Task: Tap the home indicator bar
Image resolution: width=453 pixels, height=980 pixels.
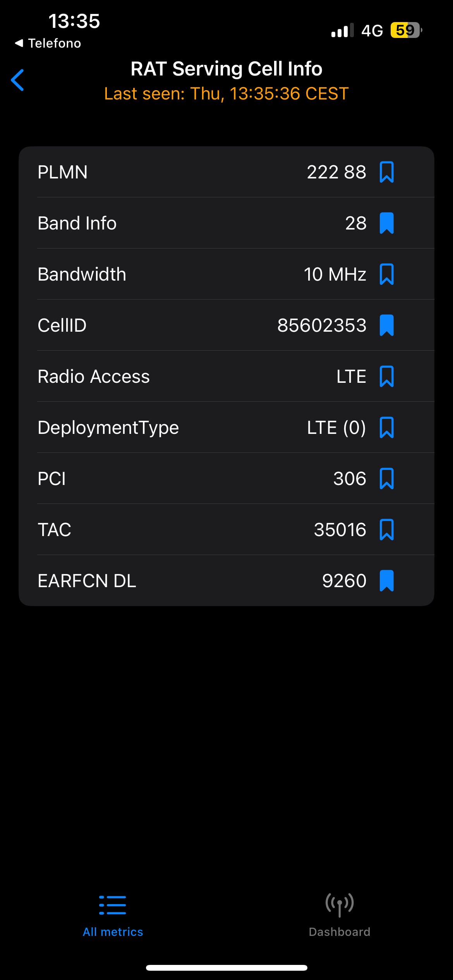Action: 226,968
